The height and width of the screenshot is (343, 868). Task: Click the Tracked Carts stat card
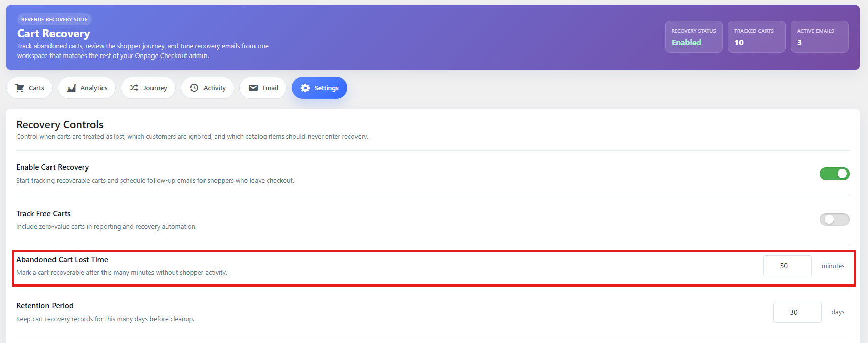click(x=756, y=37)
